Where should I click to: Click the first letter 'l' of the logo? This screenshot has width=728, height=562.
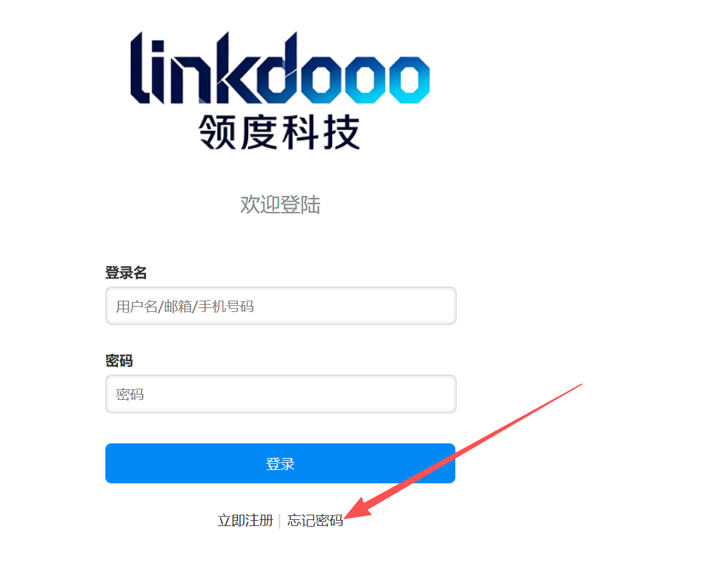click(140, 68)
